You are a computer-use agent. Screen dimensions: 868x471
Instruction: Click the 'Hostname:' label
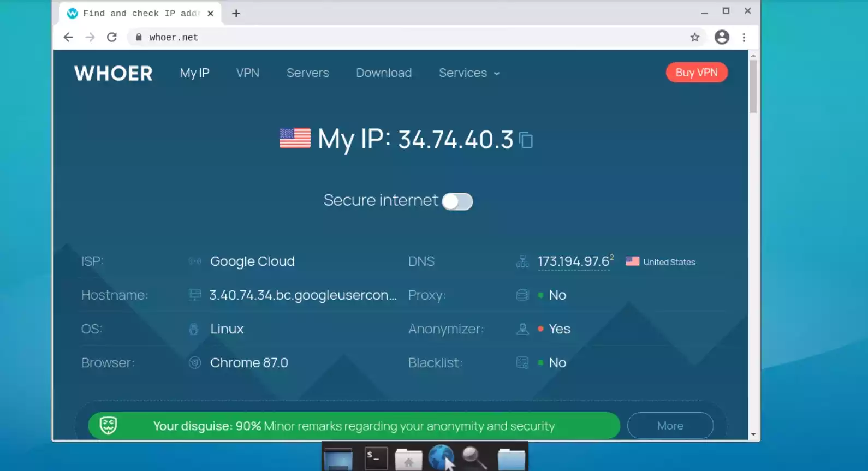pos(115,295)
